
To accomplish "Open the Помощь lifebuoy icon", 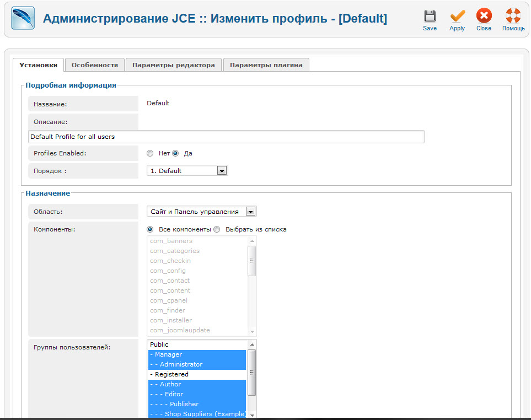I will click(x=513, y=15).
